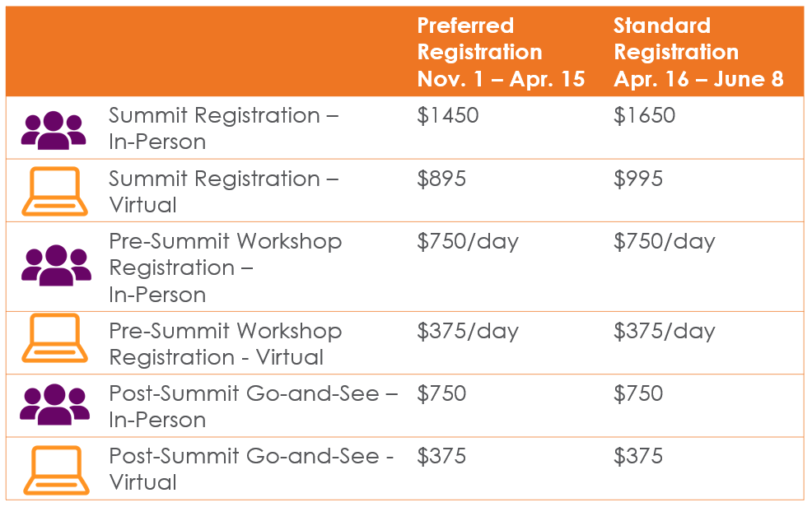Click $750/day under Preferred Registration

click(468, 242)
